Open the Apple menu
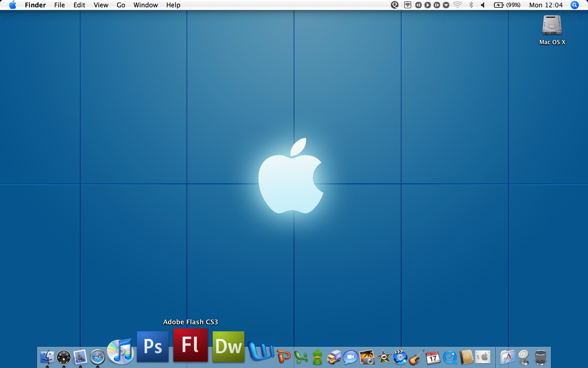588x368 pixels. click(x=12, y=5)
